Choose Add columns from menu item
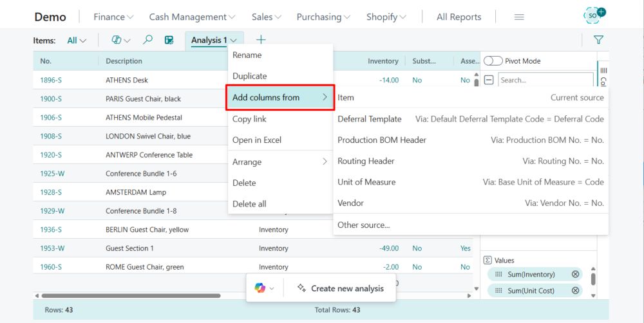Screen dimensions: 644x323 tap(280, 97)
